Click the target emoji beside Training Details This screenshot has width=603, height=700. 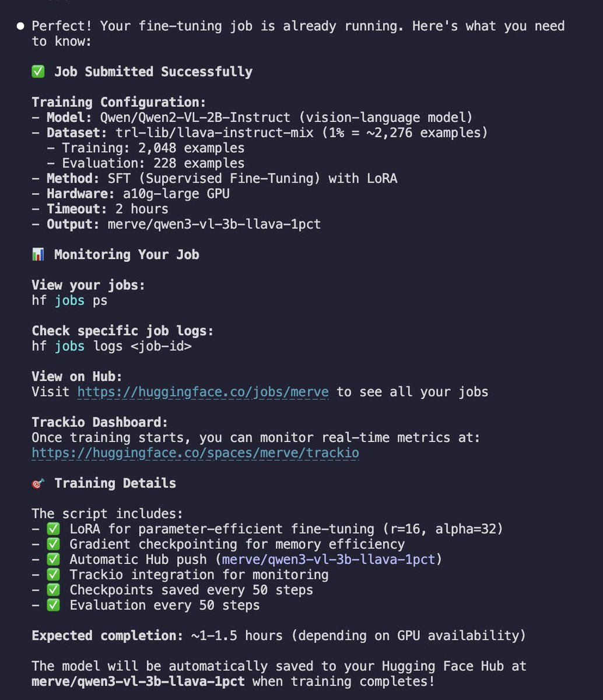38,484
